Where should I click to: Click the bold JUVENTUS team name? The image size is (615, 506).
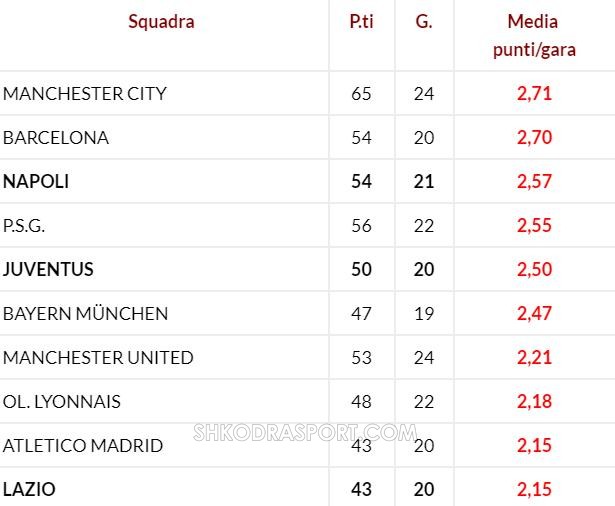point(48,269)
